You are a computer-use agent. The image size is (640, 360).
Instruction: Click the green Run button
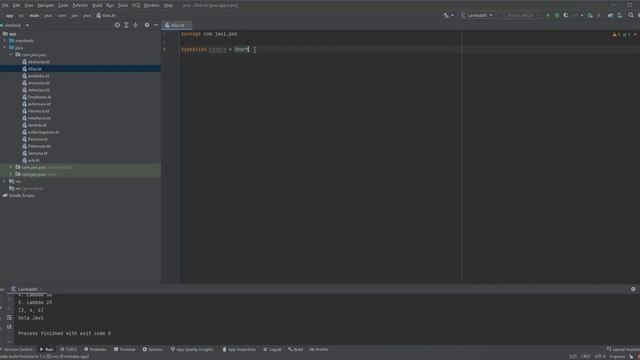coord(548,16)
